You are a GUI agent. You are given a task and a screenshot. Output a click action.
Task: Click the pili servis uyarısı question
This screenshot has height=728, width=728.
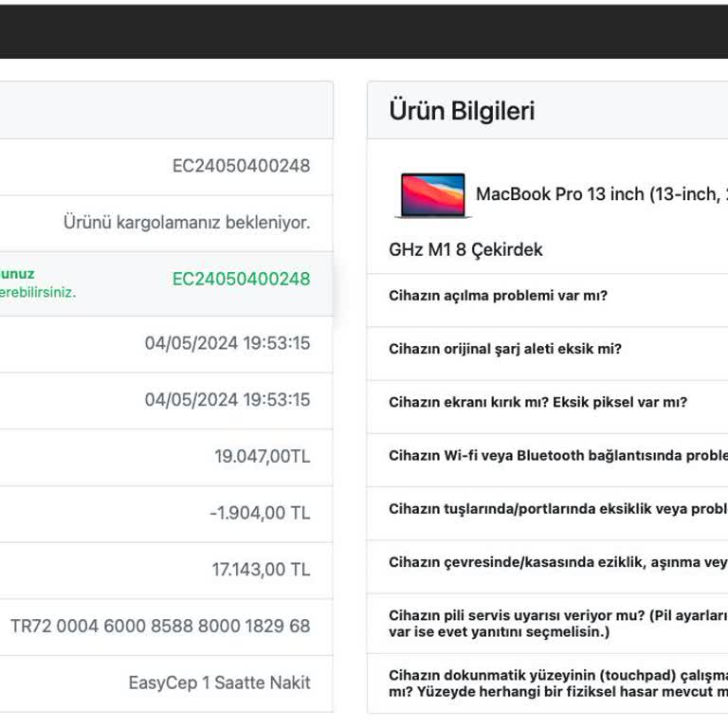click(x=558, y=624)
